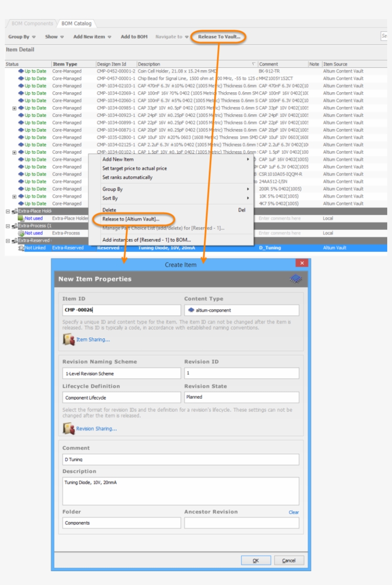Click the Comment field with D Tuning
This screenshot has width=392, height=585.
click(181, 459)
